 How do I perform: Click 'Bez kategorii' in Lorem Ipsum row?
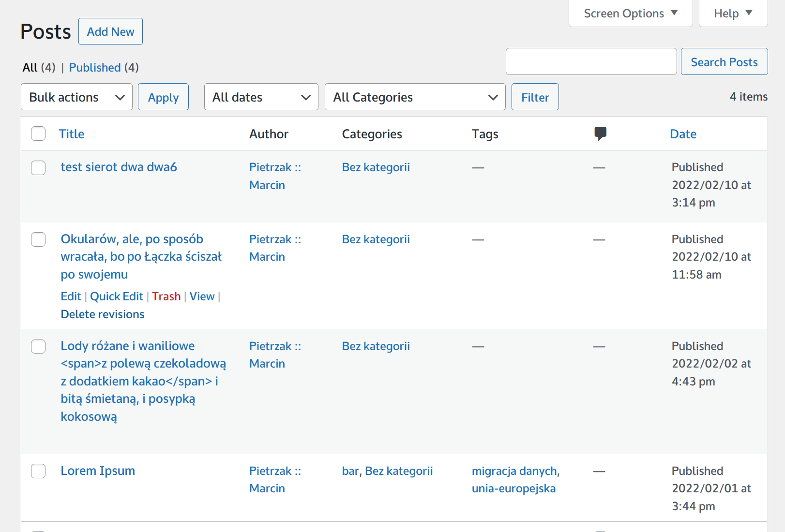399,471
